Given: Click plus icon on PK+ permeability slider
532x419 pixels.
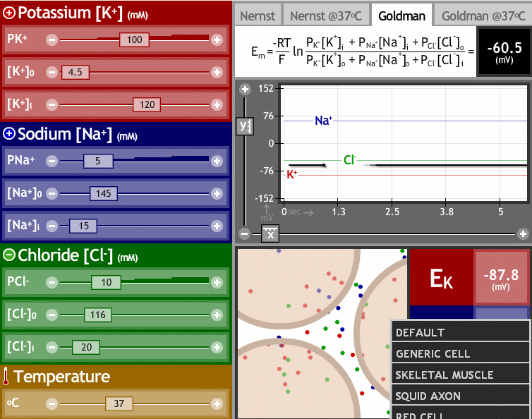Looking at the screenshot, I should coord(217,40).
